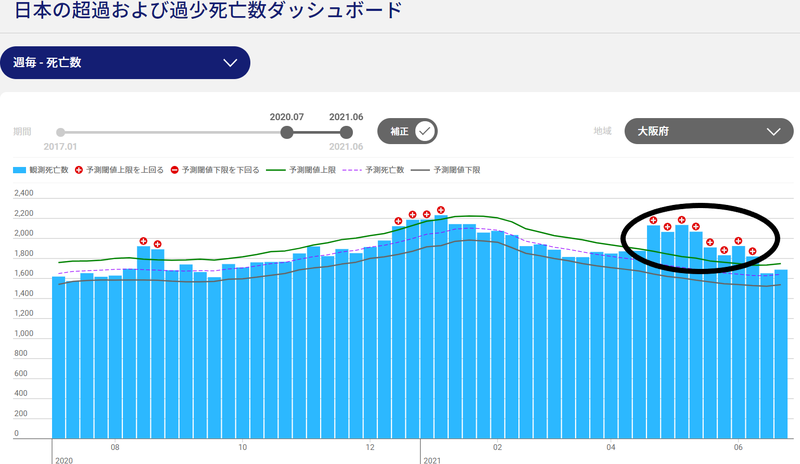Click the 2017.01 start point of the period slider

coord(61,132)
